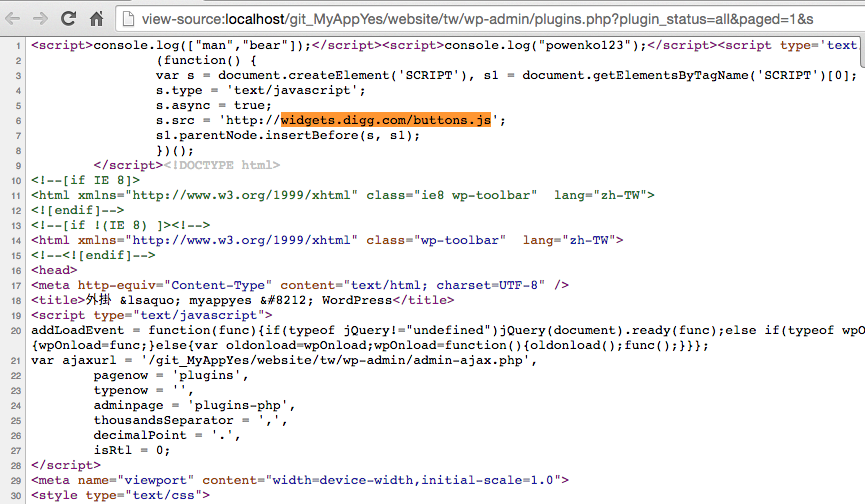Click the class="wp-toolbar" attribute on line 14

(x=436, y=240)
